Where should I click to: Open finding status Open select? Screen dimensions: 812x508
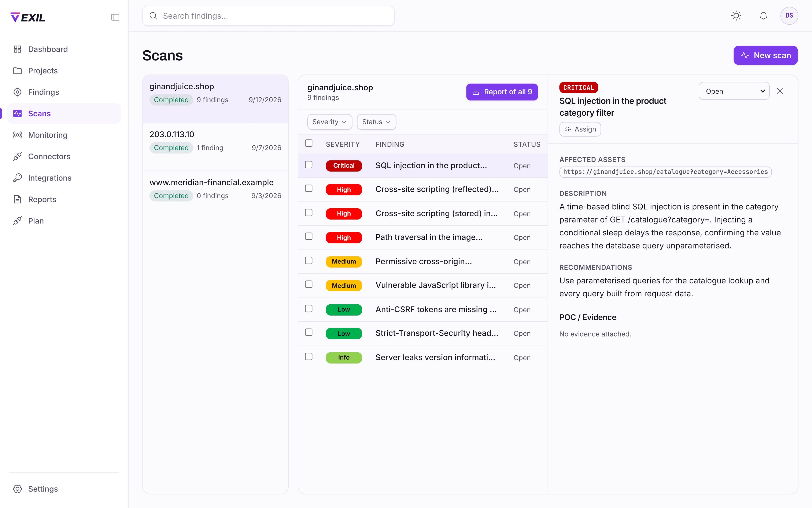(x=734, y=91)
